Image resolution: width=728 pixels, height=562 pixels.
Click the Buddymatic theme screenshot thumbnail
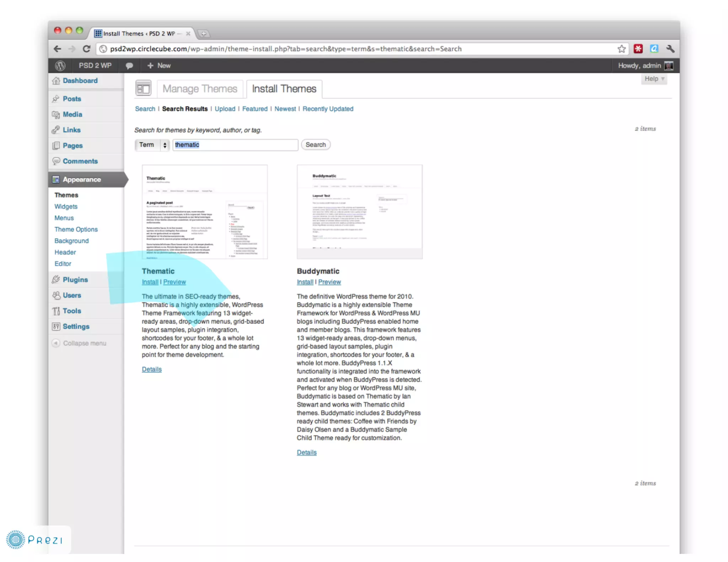[x=360, y=212]
